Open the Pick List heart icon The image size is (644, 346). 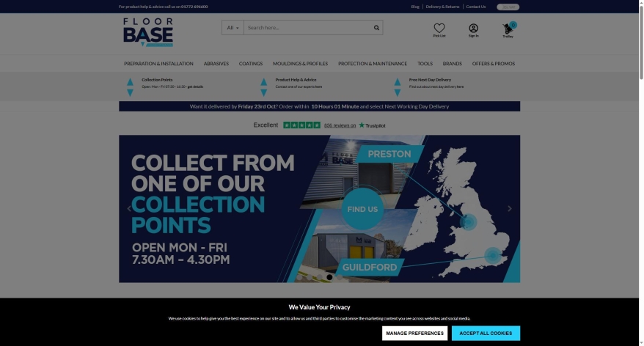[x=439, y=28]
